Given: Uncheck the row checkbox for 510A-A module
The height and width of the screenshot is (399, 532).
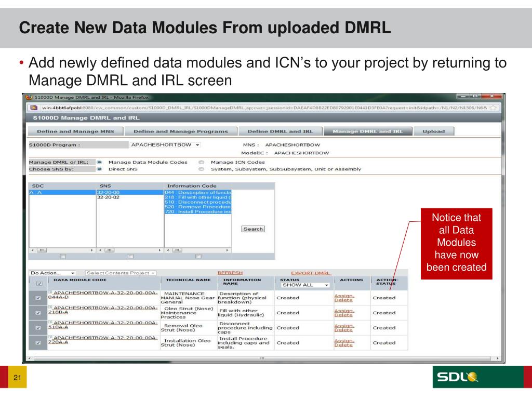Looking at the screenshot, I should click(x=38, y=328).
